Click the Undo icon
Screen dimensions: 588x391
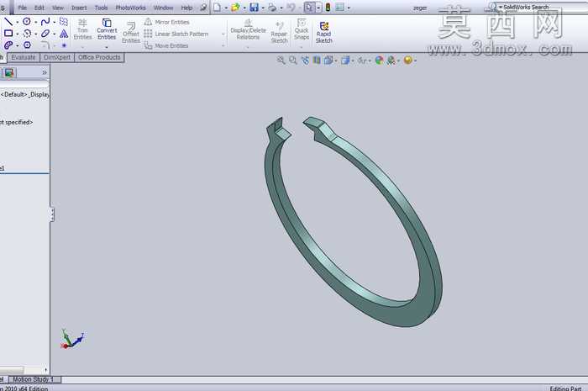point(291,7)
